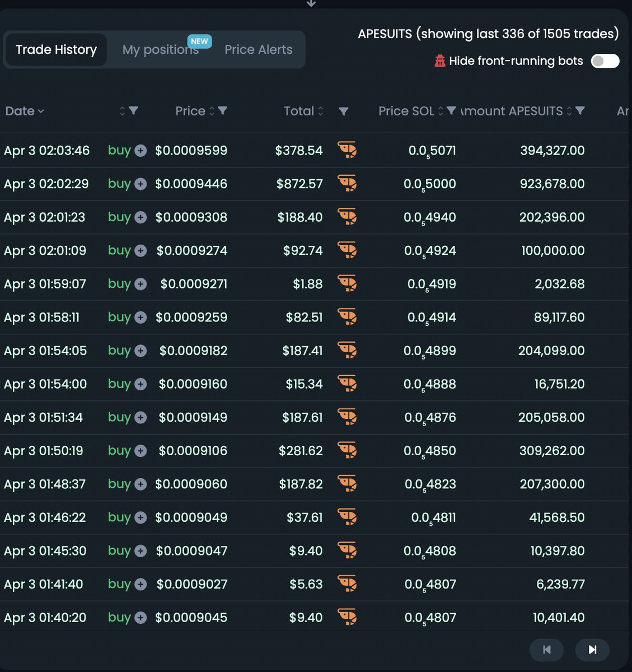Go to last page of trades
The image size is (632, 672).
[x=592, y=649]
